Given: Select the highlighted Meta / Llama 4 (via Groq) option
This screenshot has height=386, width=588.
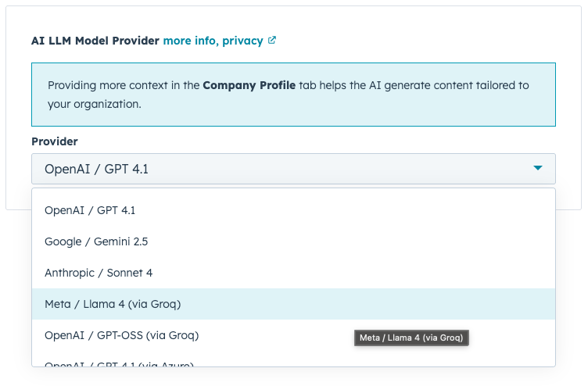Looking at the screenshot, I should coord(113,304).
